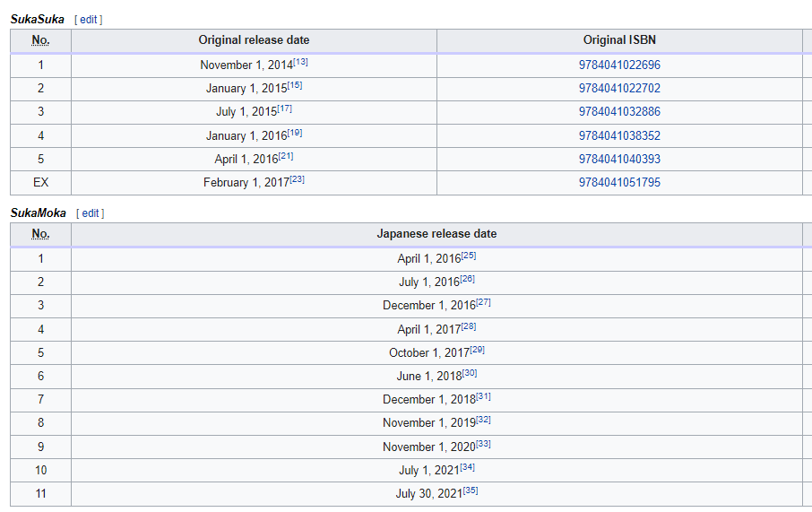Open ISBN 9784041038352 link

coord(619,135)
